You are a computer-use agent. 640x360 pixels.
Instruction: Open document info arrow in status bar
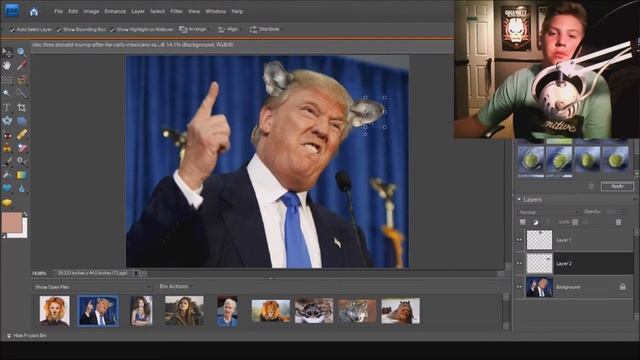click(136, 273)
